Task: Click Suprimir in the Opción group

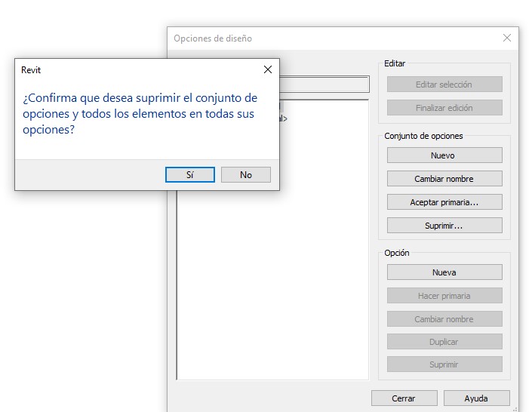Action: click(x=444, y=364)
